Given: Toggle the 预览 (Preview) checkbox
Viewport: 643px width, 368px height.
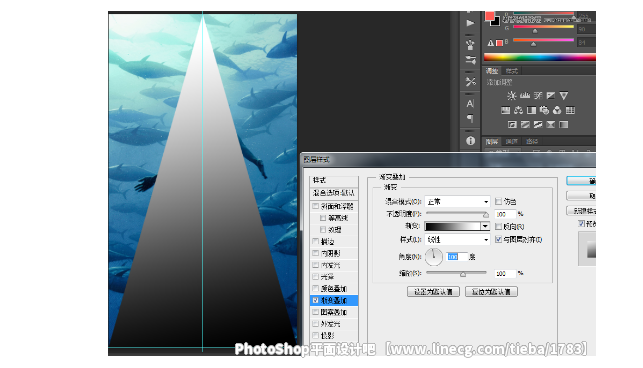Looking at the screenshot, I should click(x=581, y=224).
